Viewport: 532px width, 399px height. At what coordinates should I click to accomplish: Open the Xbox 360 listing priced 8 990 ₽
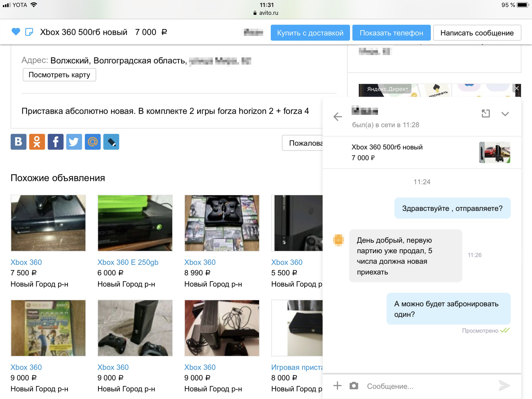(200, 262)
